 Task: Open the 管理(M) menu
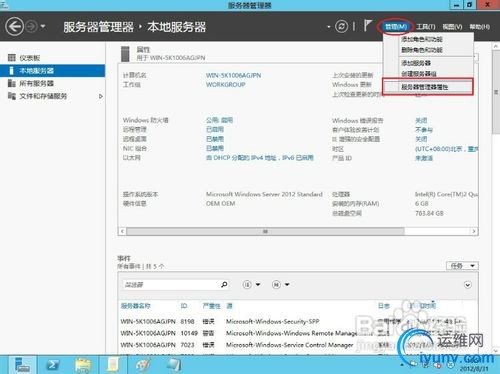pos(396,27)
